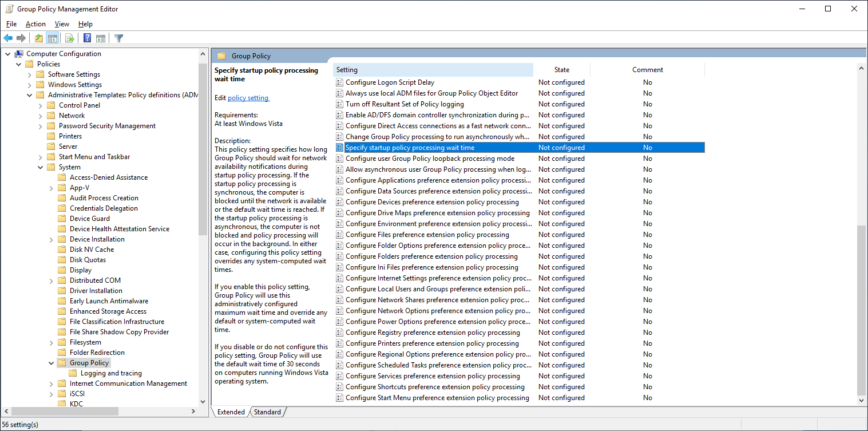Open the Help menu

(85, 24)
